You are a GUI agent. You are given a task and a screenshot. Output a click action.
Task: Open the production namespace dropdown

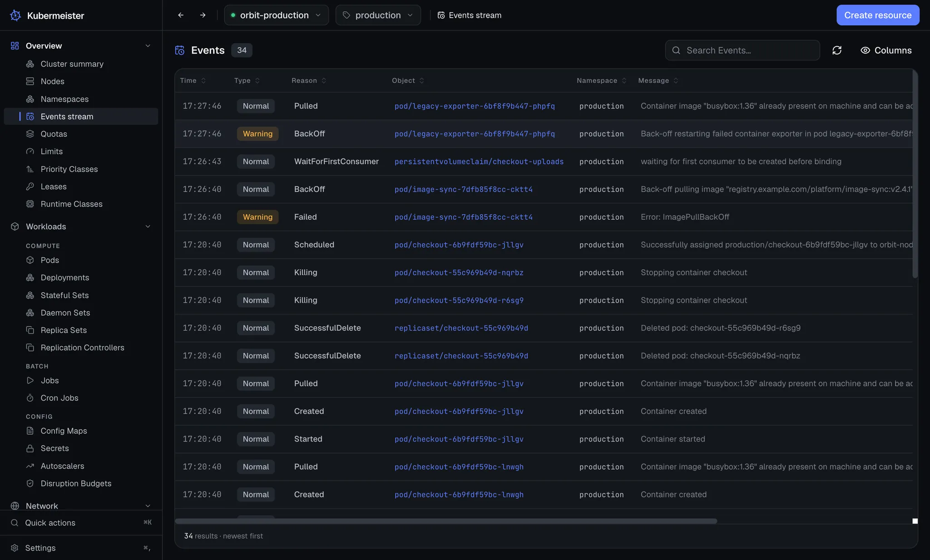click(378, 15)
